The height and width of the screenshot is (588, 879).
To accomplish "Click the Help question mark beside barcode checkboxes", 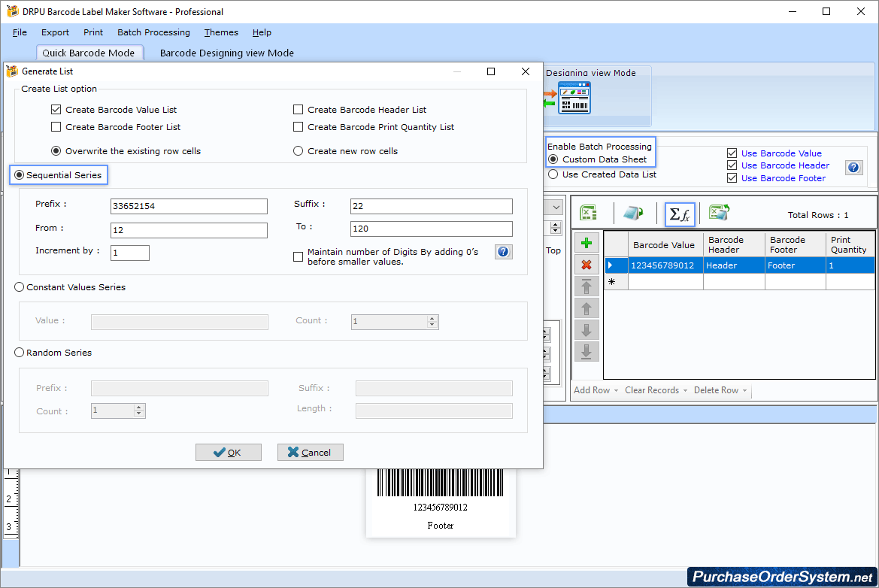I will pyautogui.click(x=854, y=168).
